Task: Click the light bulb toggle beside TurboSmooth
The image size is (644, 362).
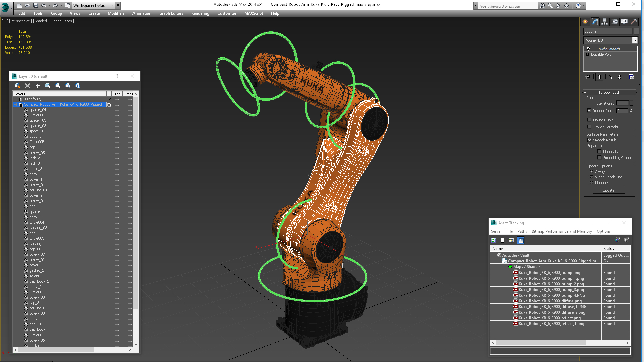Action: click(x=588, y=49)
